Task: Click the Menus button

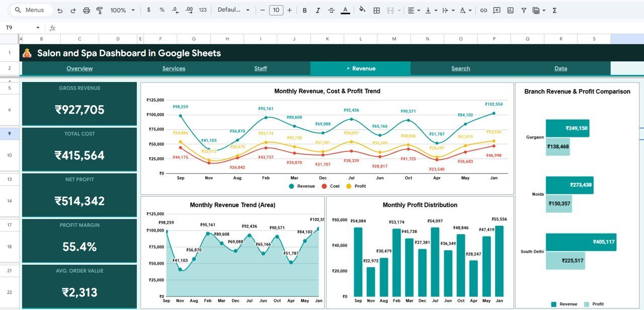Action: (x=30, y=10)
